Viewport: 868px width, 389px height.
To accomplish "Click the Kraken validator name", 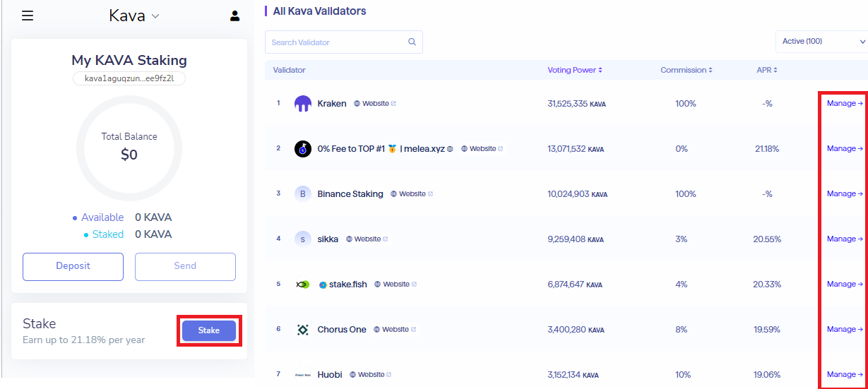I will point(332,104).
